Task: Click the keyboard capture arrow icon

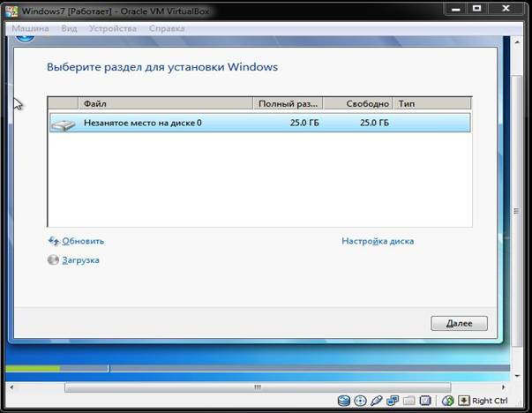Action: 463,401
